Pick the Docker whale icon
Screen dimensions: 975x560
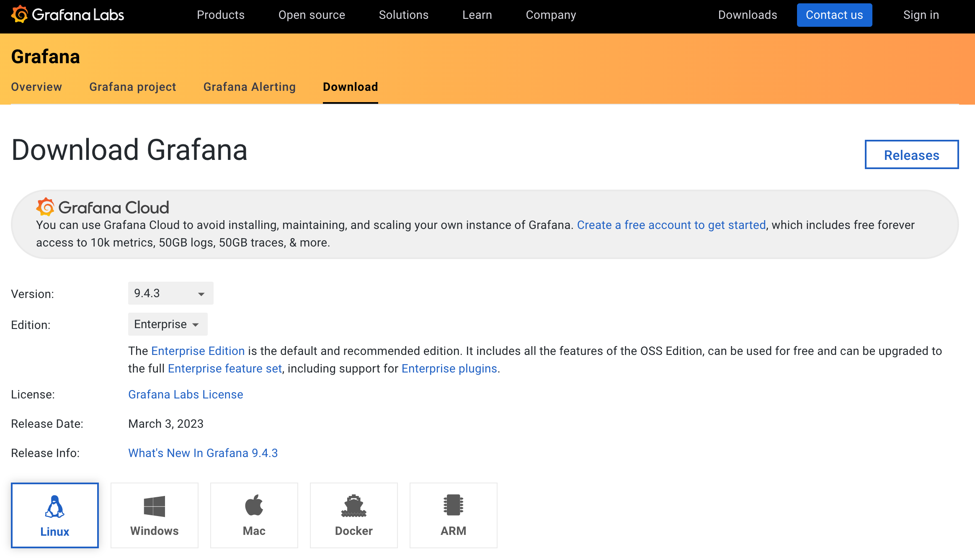click(353, 506)
